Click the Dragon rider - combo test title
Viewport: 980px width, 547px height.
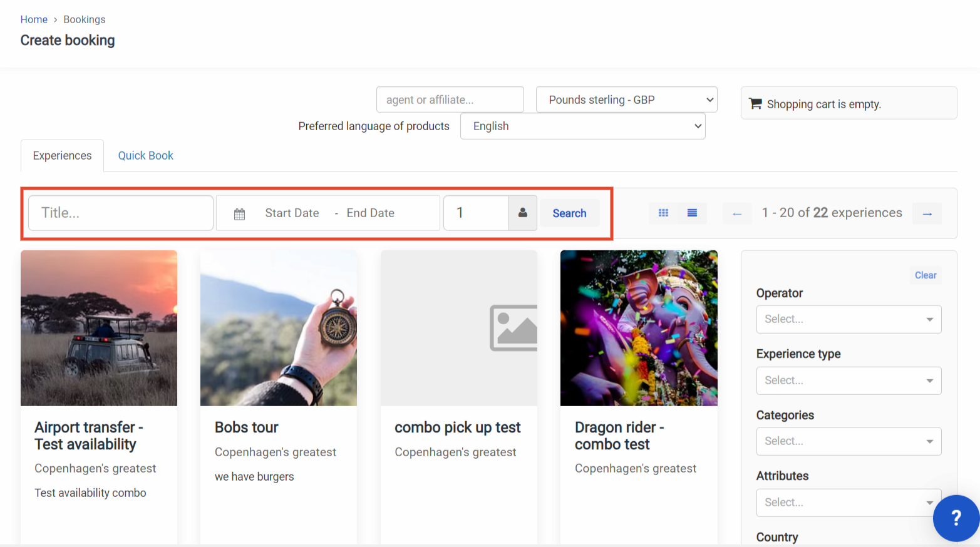pos(619,436)
